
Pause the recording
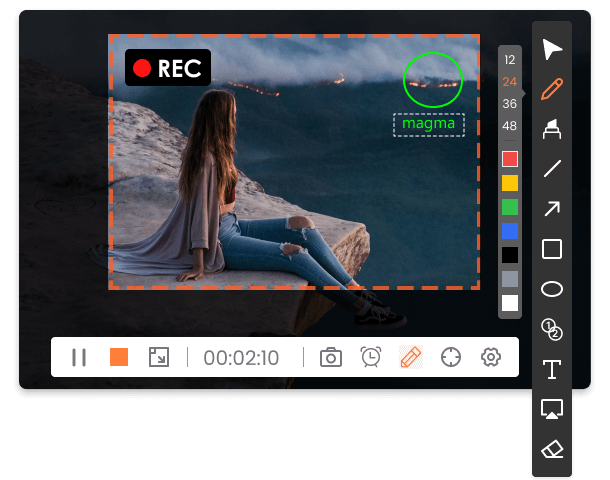pyautogui.click(x=79, y=357)
